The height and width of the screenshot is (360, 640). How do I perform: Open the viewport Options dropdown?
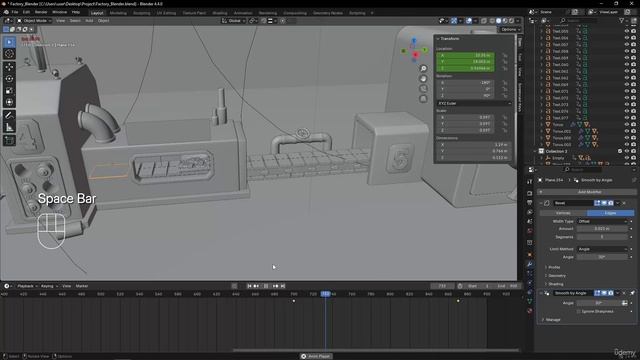[x=510, y=29]
